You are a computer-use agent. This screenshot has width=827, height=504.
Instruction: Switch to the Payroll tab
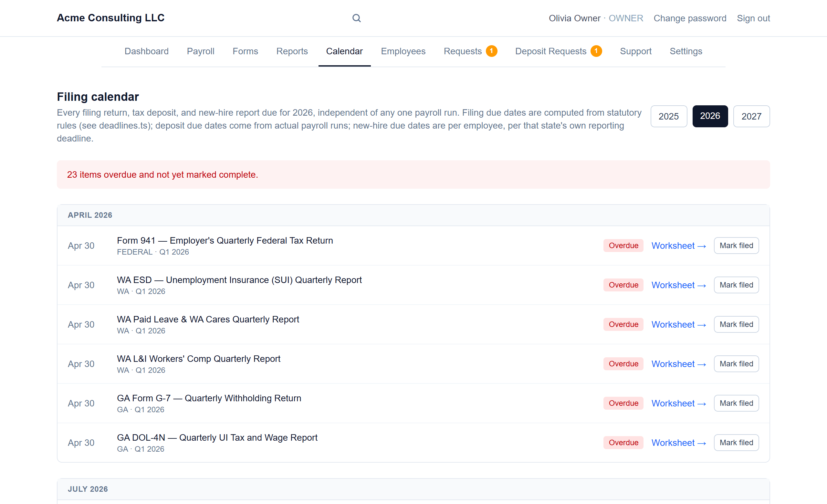(200, 51)
